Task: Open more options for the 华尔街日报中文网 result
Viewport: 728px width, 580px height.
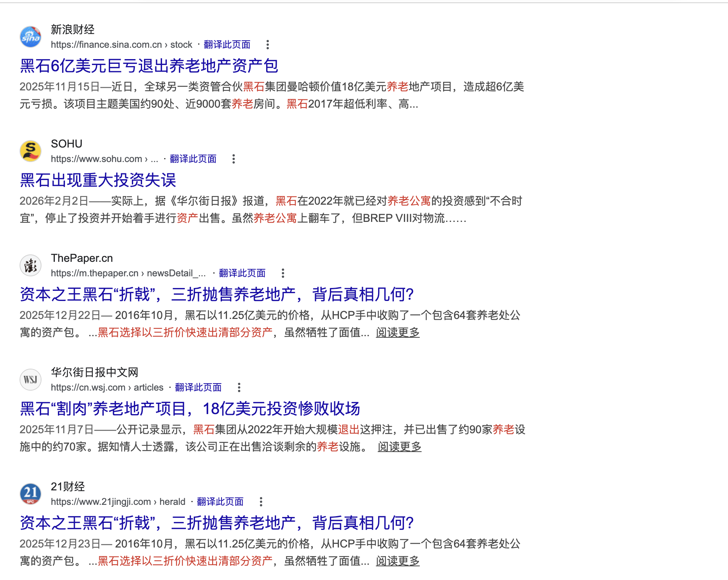Action: (239, 387)
